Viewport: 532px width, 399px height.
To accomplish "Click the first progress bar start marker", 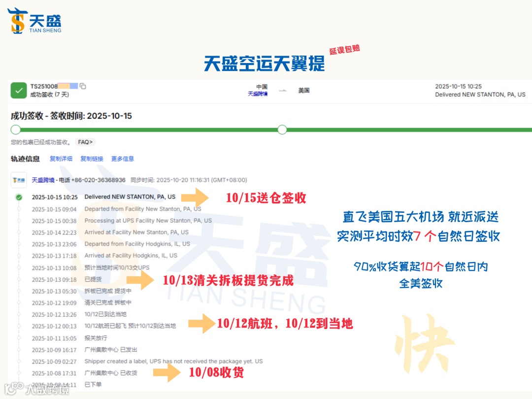I will (x=16, y=130).
